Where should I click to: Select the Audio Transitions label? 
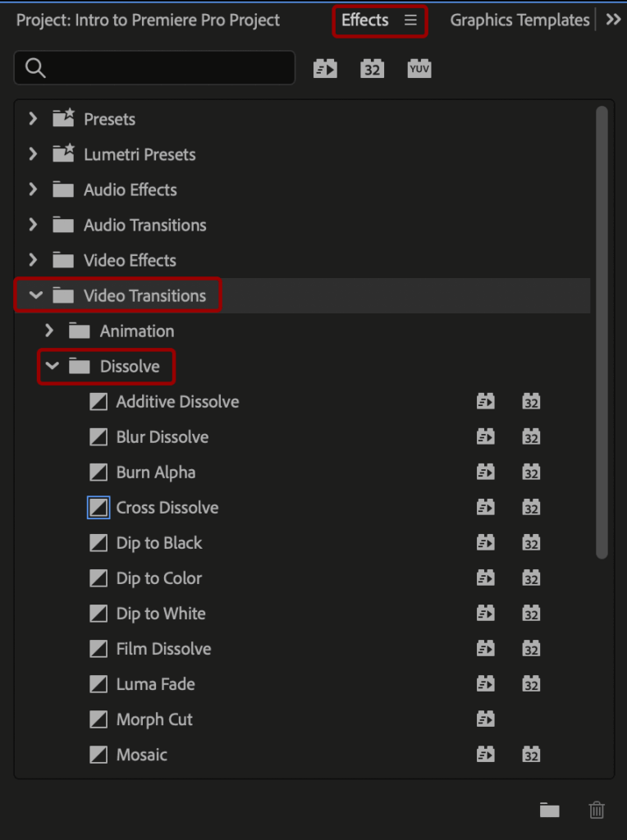point(144,225)
